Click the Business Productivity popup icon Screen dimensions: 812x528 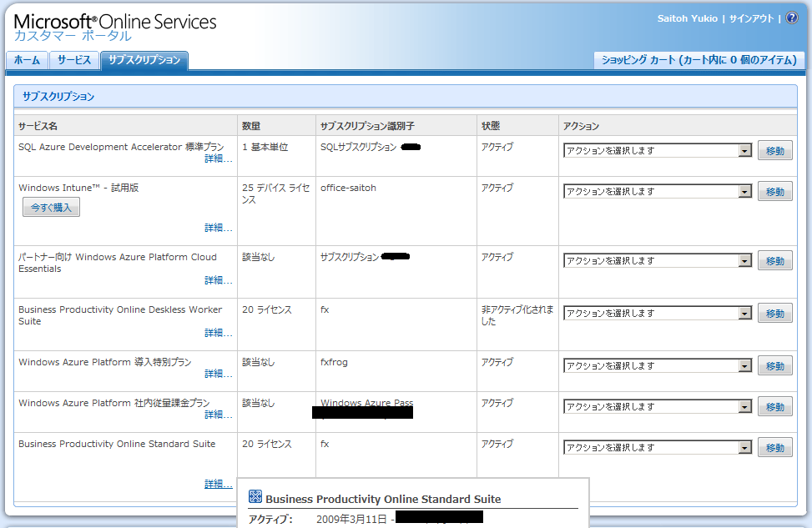[x=255, y=498]
